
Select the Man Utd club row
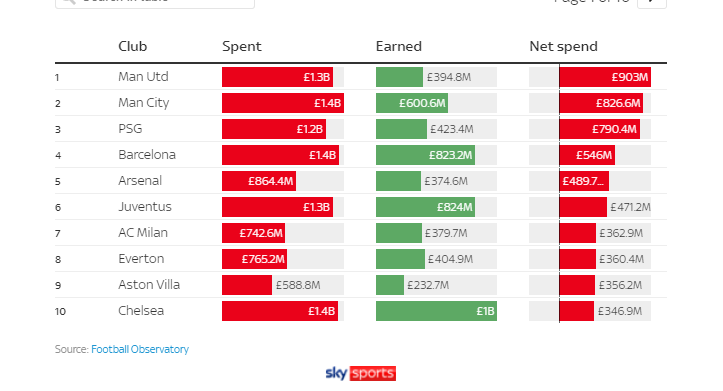click(x=361, y=77)
